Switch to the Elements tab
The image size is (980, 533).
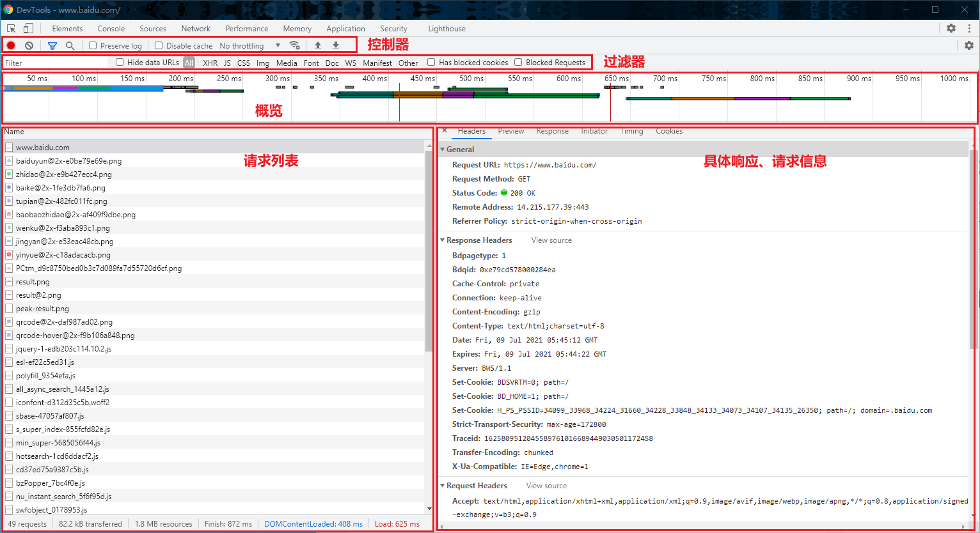[x=67, y=29]
